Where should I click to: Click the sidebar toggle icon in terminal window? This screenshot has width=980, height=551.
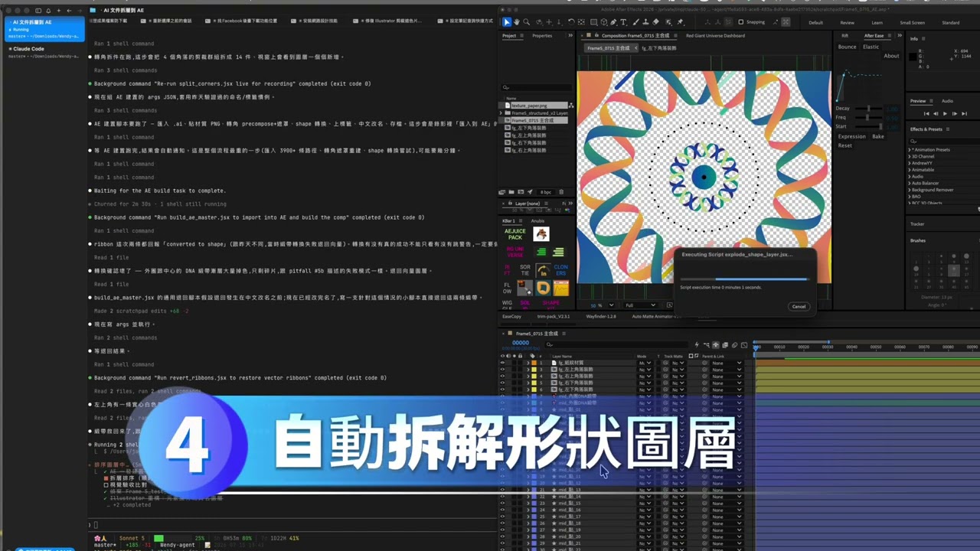(x=38, y=11)
